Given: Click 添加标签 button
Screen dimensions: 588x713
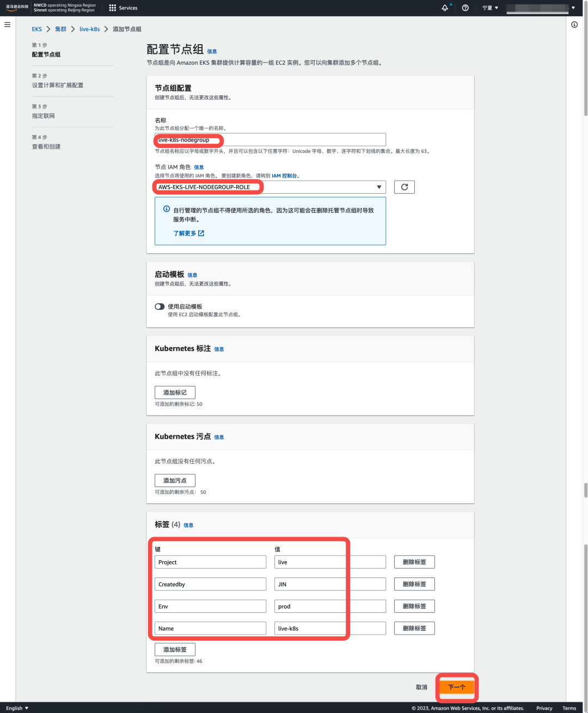Looking at the screenshot, I should click(x=175, y=649).
